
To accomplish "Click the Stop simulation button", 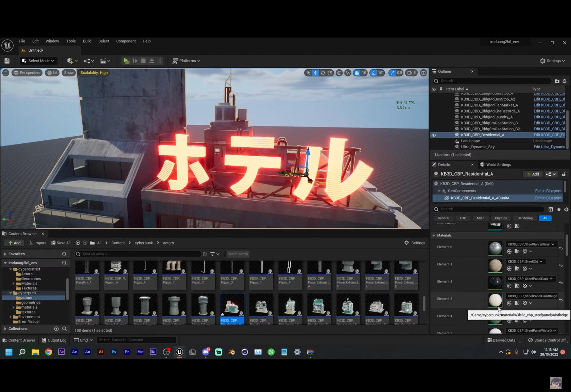I will 143,61.
